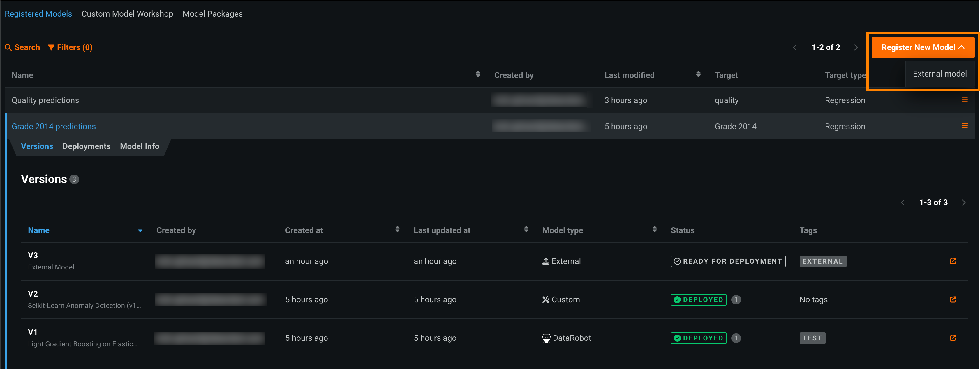Open actions menu for Quality predictions row

point(964,100)
